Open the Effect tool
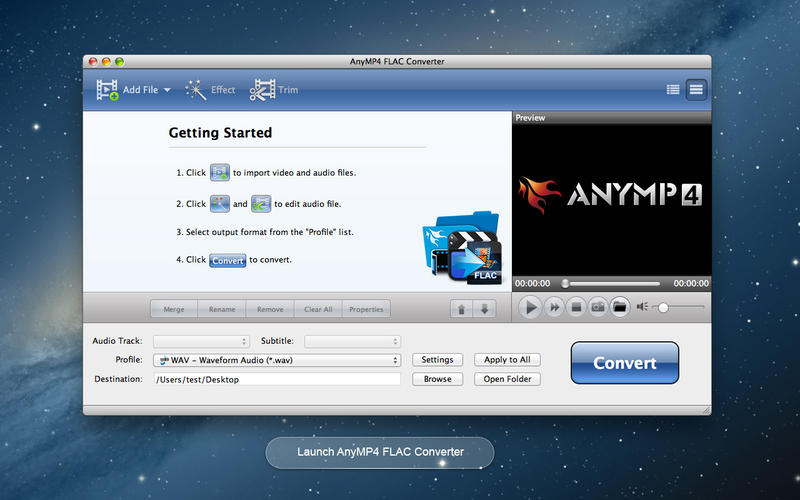800x500 pixels. tap(210, 90)
